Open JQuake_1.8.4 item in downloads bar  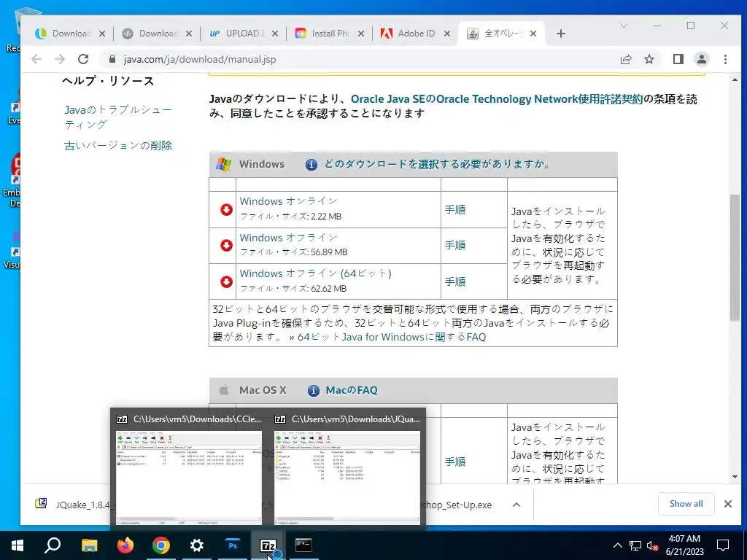[x=71, y=505]
